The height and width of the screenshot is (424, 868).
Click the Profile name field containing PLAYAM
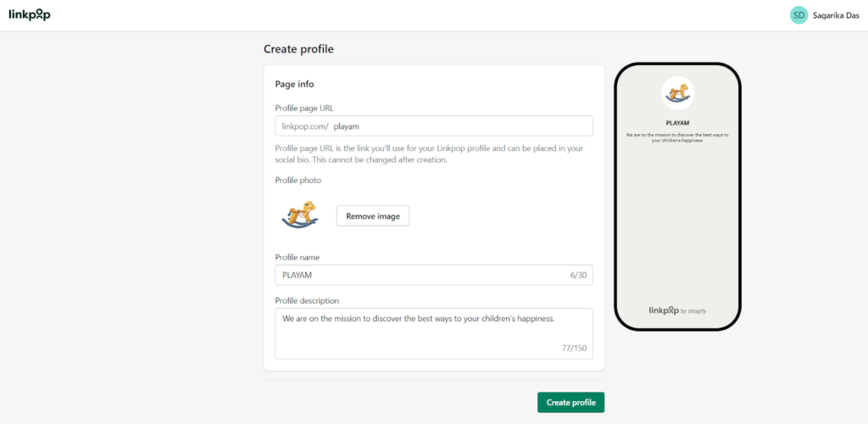pos(434,275)
